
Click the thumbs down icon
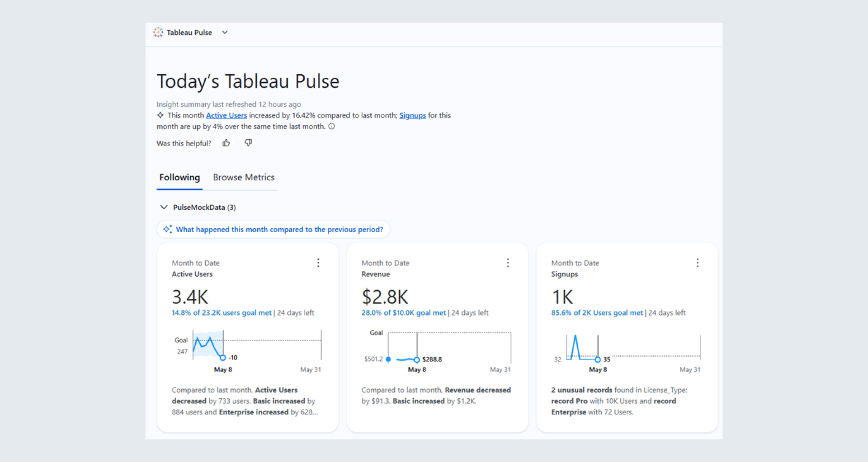pos(248,143)
